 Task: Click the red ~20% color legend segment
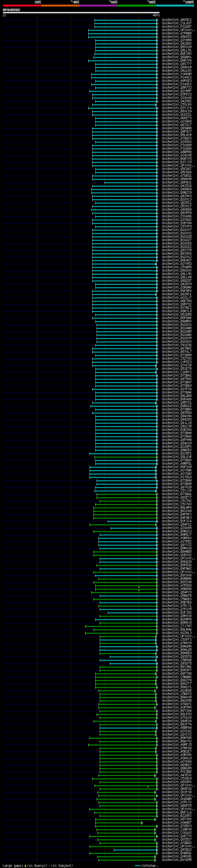point(22,6)
